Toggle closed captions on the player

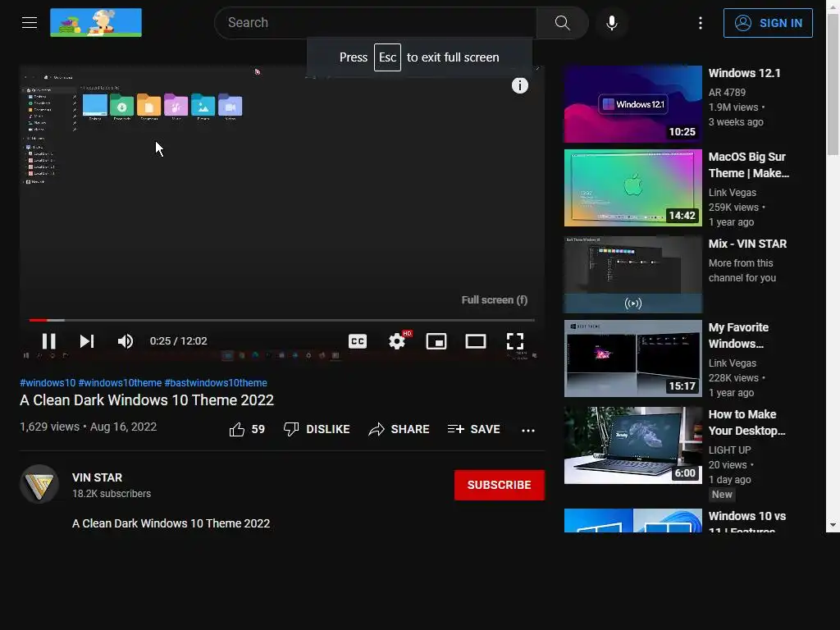pyautogui.click(x=358, y=341)
